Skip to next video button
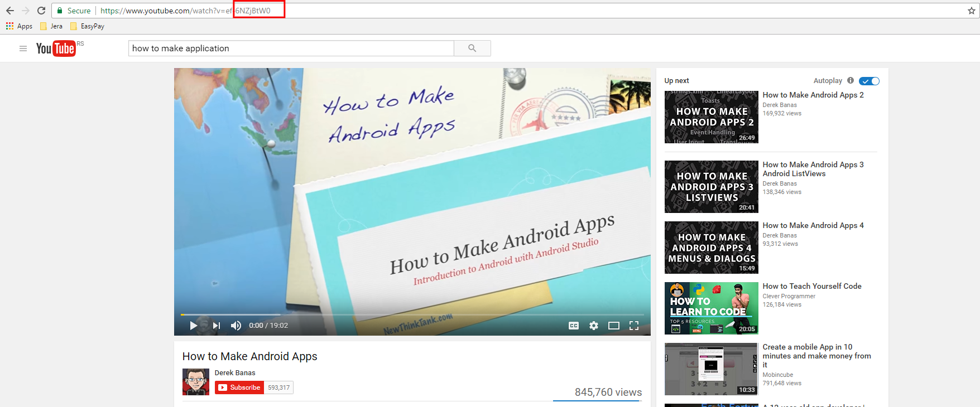This screenshot has width=980, height=407. pyautogui.click(x=217, y=326)
